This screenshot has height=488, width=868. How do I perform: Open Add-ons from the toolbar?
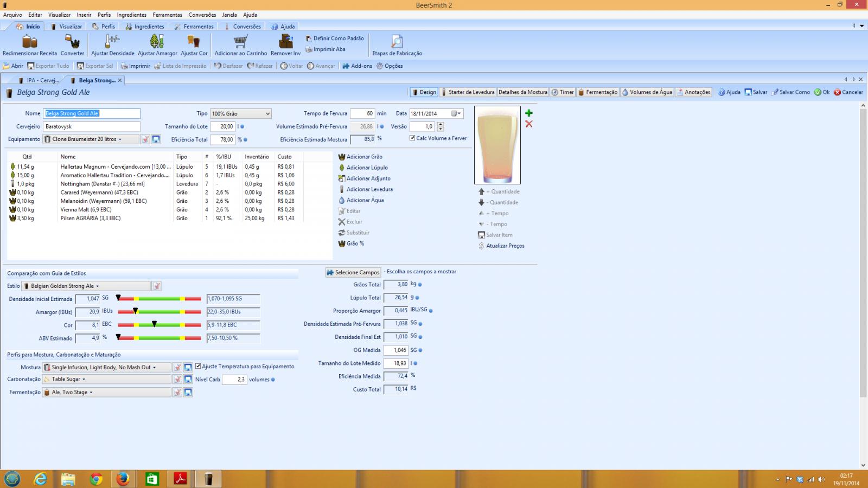tap(357, 66)
